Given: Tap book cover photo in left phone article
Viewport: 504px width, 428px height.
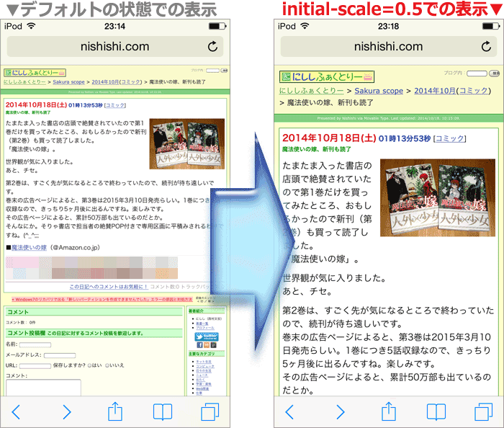Looking at the screenshot, I should coord(187,143).
